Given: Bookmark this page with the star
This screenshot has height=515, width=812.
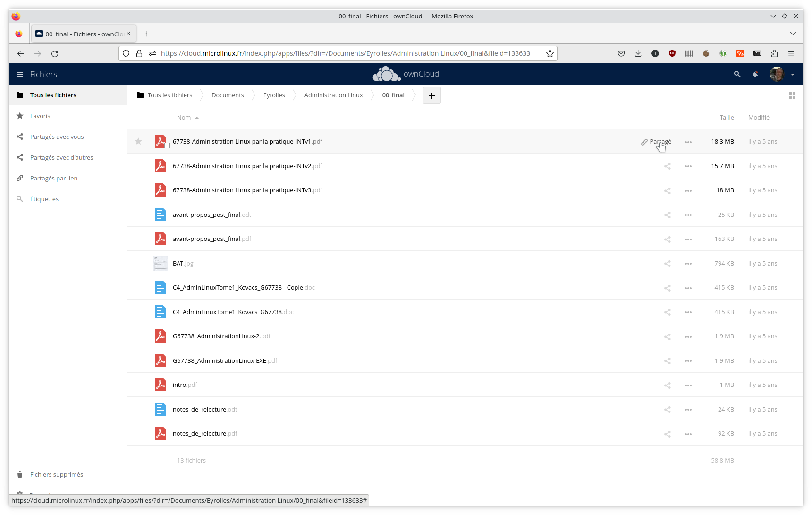Looking at the screenshot, I should pos(550,53).
